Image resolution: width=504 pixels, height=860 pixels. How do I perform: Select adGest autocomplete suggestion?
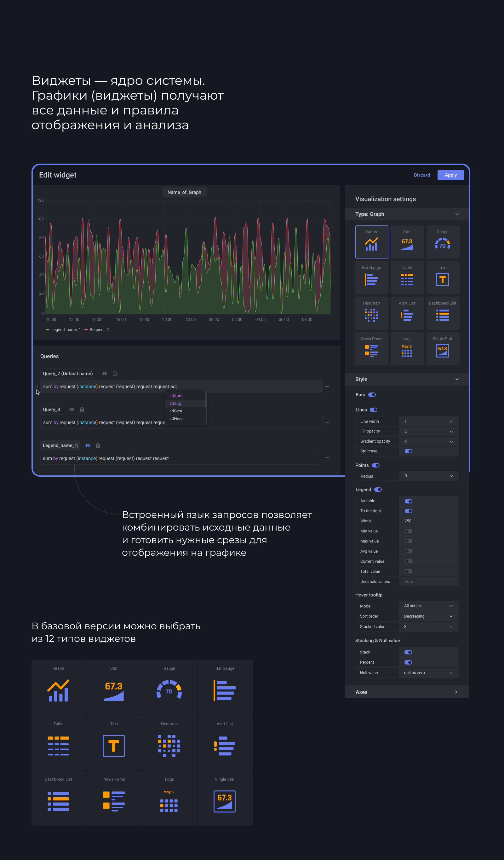tap(176, 411)
